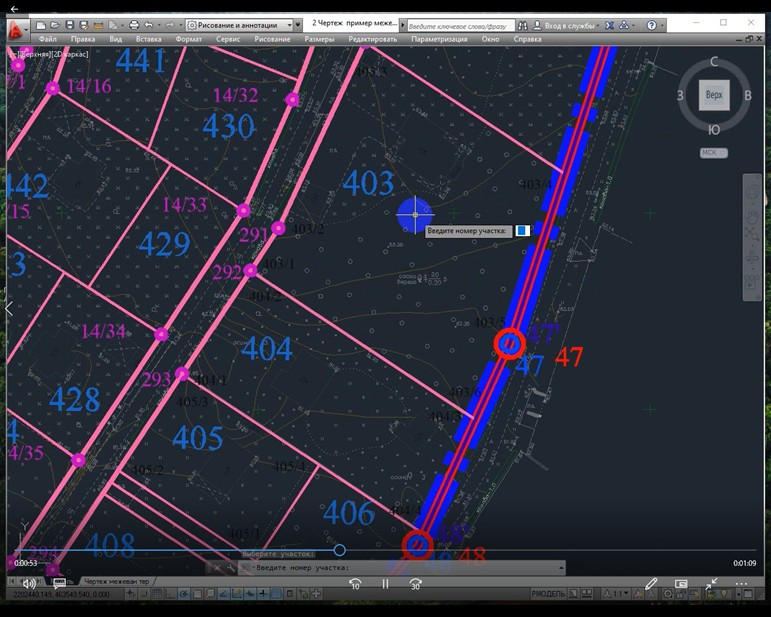Open the Undo history dropdown arrow

point(158,25)
